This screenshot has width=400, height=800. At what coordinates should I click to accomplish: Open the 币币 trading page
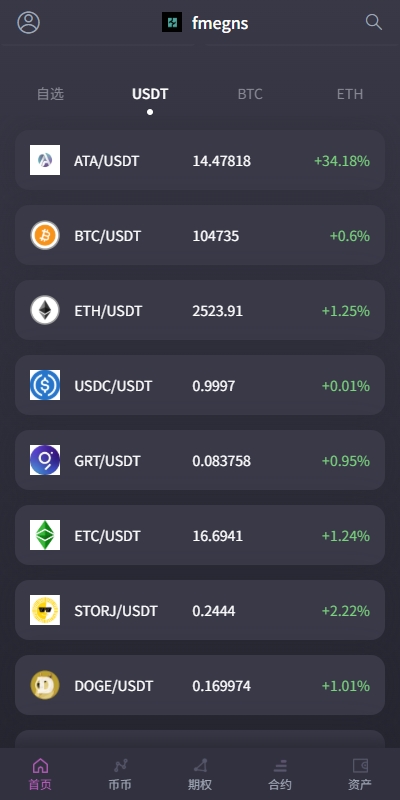(x=120, y=774)
